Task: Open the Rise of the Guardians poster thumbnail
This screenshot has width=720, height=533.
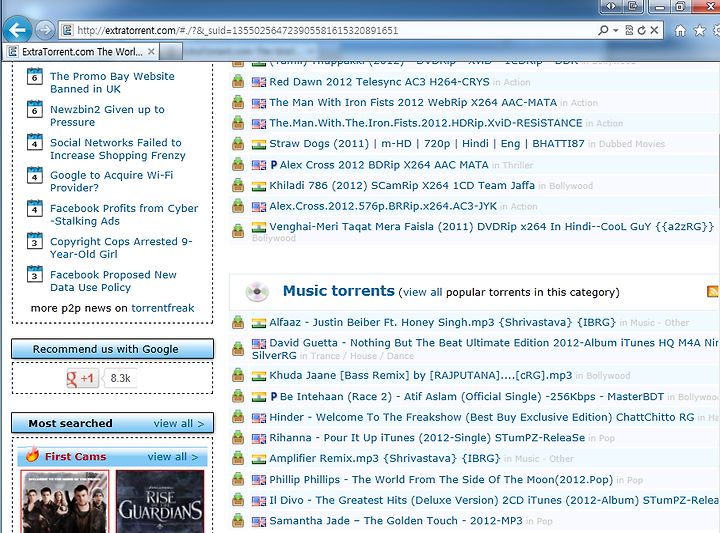Action: pyautogui.click(x=160, y=501)
